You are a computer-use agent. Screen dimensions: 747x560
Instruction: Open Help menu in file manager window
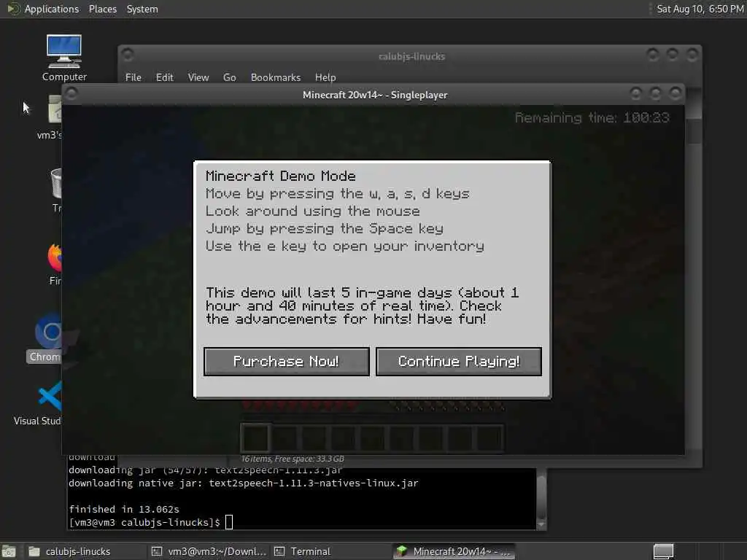pyautogui.click(x=325, y=77)
